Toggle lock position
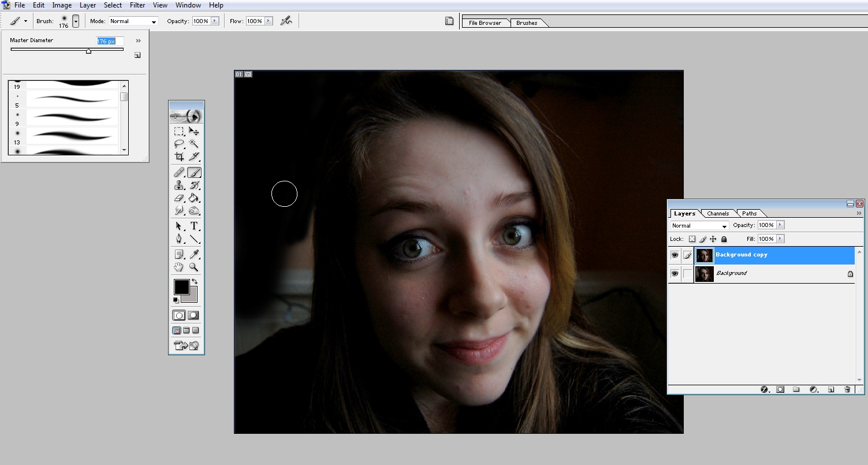868x465 pixels. (x=713, y=239)
